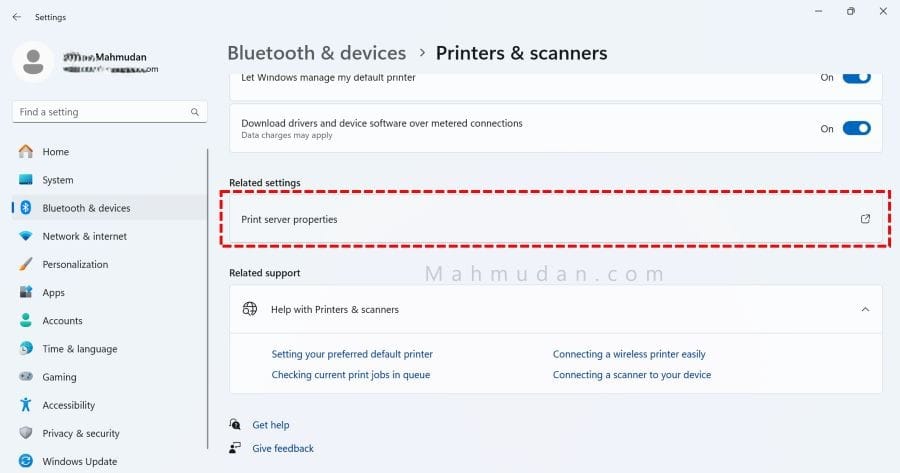
Task: Click the Network & internet wifi icon
Action: pyautogui.click(x=25, y=236)
